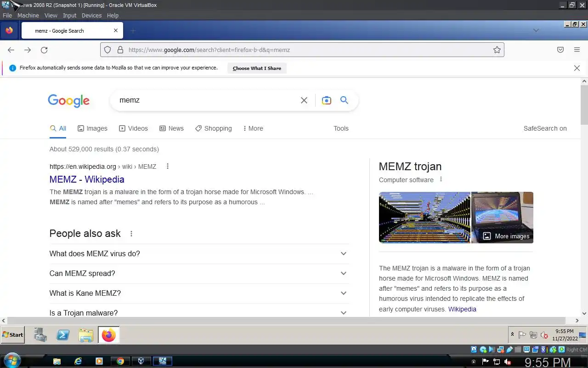588x368 pixels.
Task: Open VirtualBox View menu
Action: tap(51, 15)
